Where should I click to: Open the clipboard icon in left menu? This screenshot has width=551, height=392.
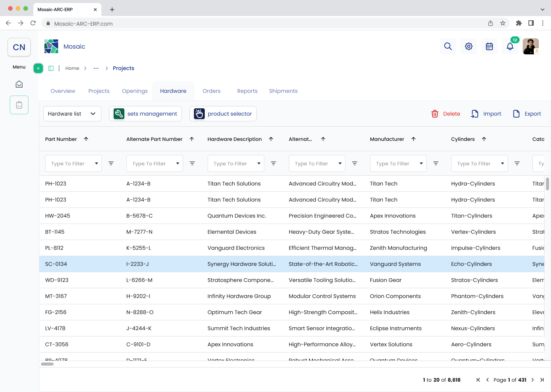click(x=19, y=105)
